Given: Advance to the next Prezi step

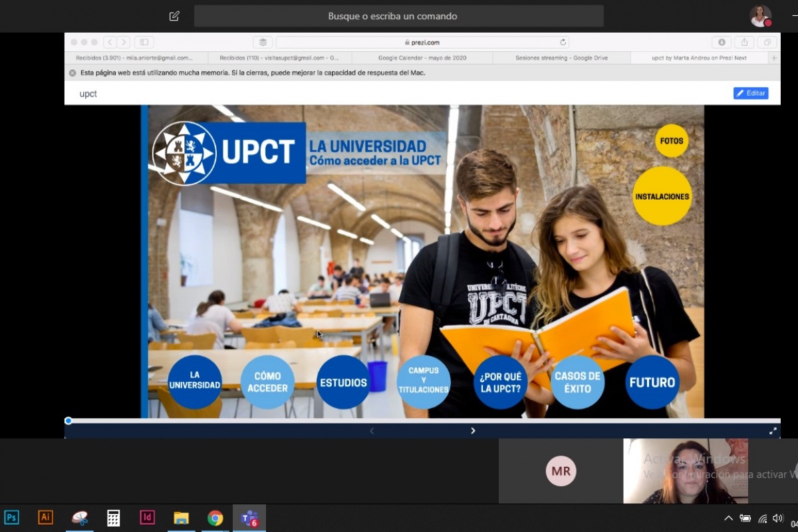Looking at the screenshot, I should (473, 431).
